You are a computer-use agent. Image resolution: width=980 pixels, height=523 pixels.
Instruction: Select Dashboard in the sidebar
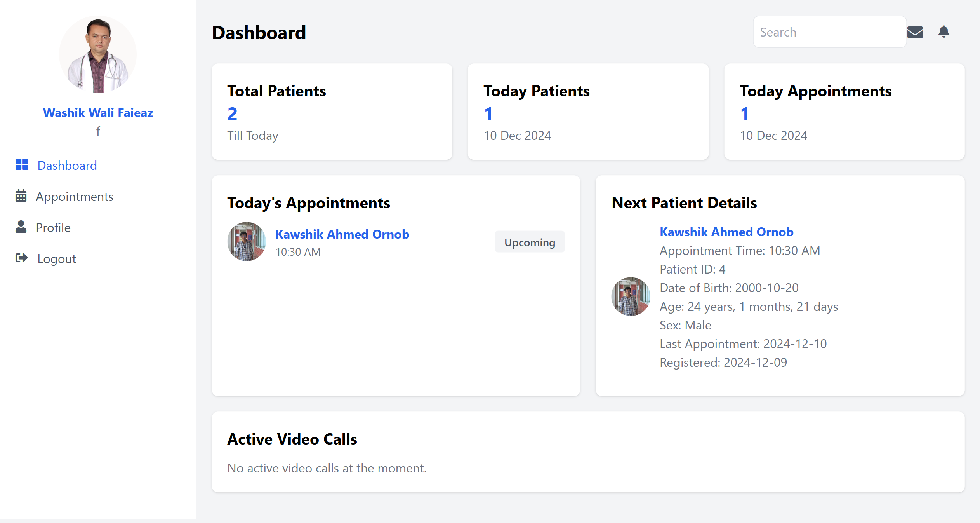(x=67, y=165)
